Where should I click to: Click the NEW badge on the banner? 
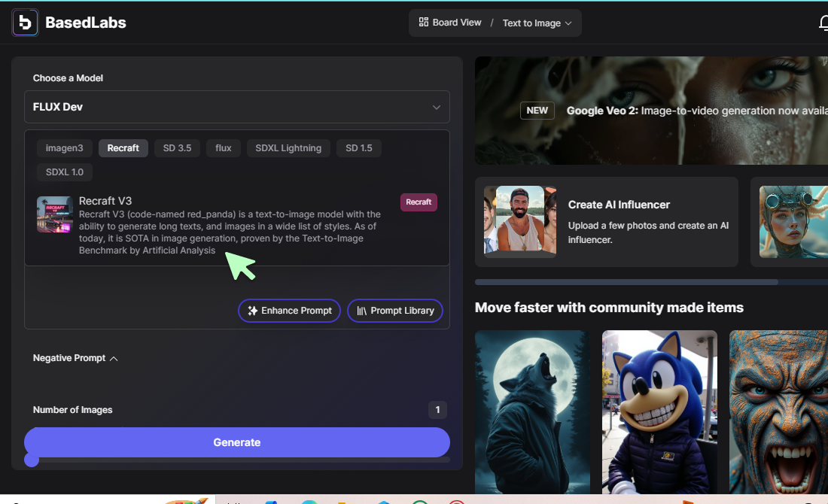coord(537,111)
